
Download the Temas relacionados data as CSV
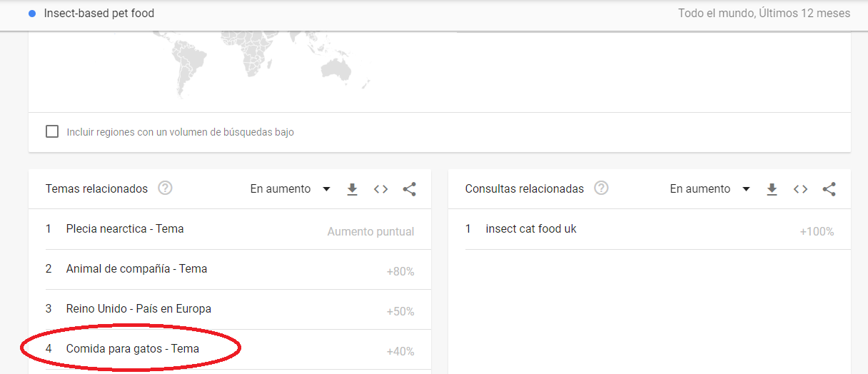coord(352,189)
